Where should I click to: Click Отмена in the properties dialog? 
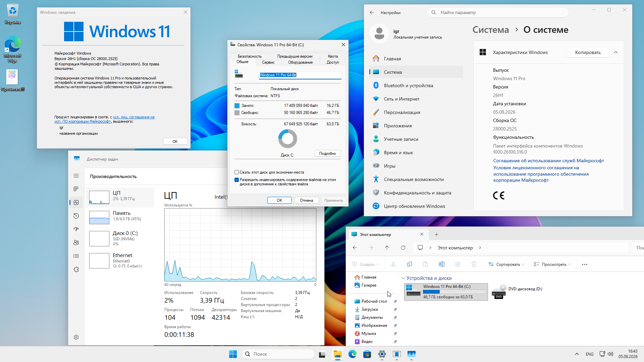click(x=307, y=200)
